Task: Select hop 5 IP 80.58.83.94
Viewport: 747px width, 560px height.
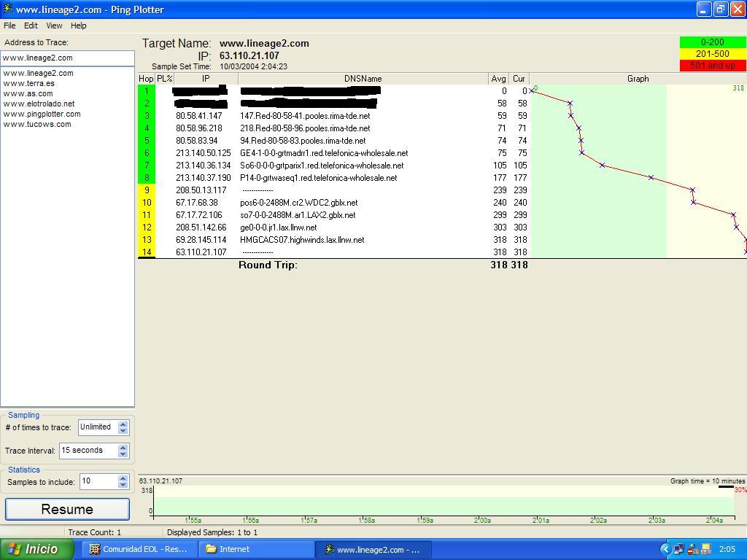Action: coord(197,141)
